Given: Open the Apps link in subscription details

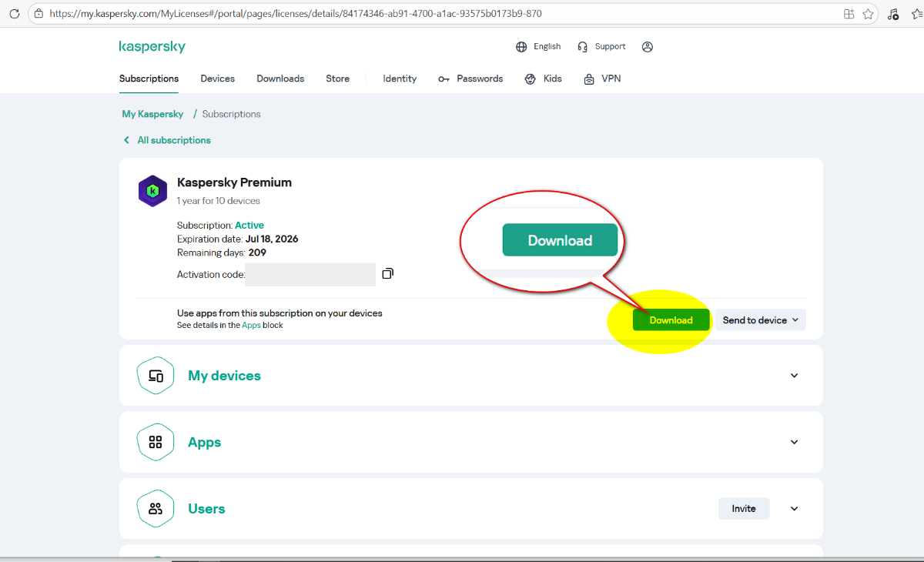Looking at the screenshot, I should coord(251,326).
